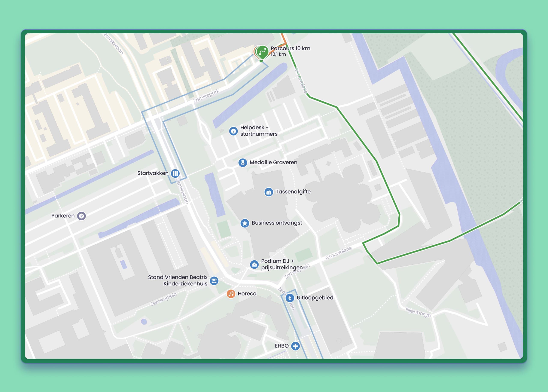Viewport: 548px width, 392px height.
Task: Click the Uitloopgebied text label
Action: click(x=315, y=298)
